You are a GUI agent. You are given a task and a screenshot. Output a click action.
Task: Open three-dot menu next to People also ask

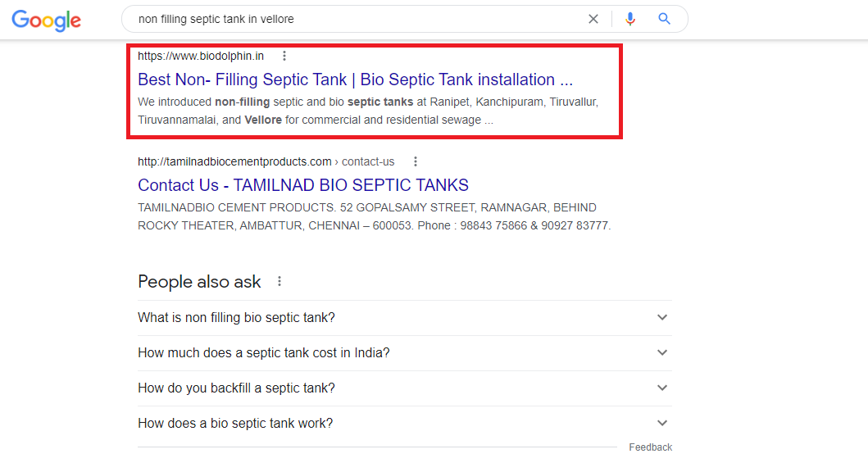pos(279,282)
